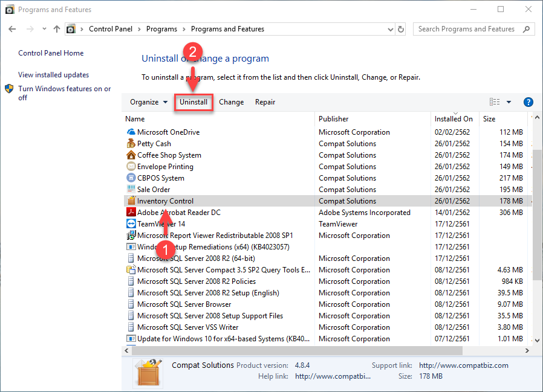Image resolution: width=543 pixels, height=392 pixels.
Task: Click the search magnifier icon
Action: [527, 29]
